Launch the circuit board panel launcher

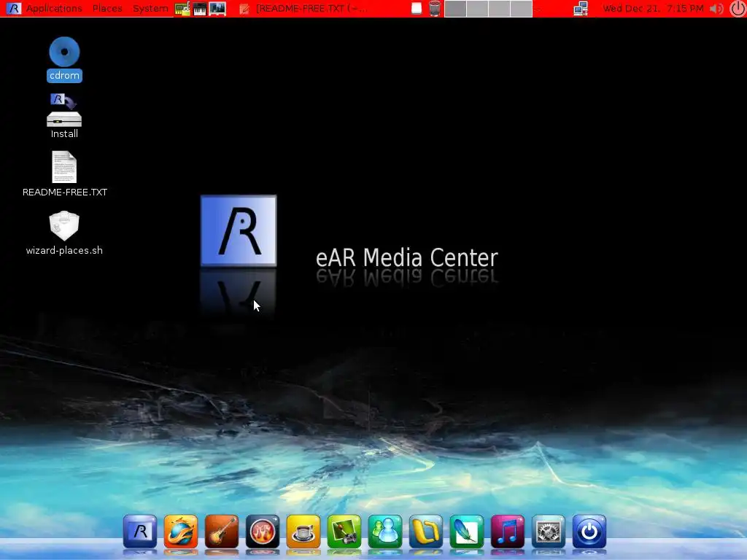[182, 9]
